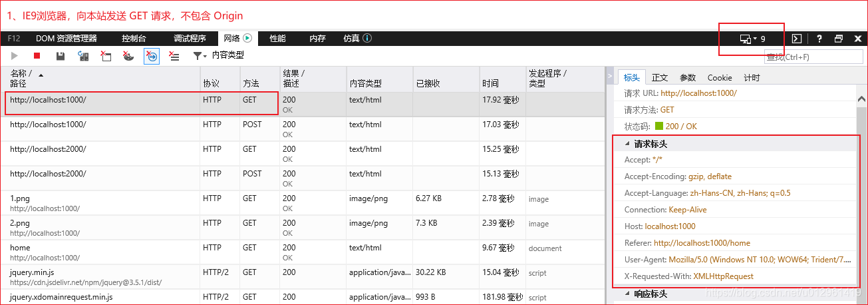Click the 请求 URL http://localhost:1000/ value
The height and width of the screenshot is (305, 868).
(x=698, y=93)
